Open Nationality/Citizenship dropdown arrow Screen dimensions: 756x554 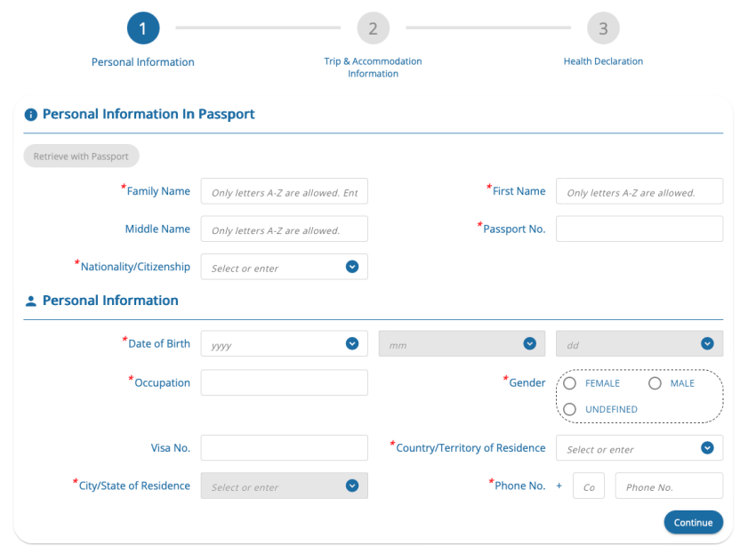[352, 267]
